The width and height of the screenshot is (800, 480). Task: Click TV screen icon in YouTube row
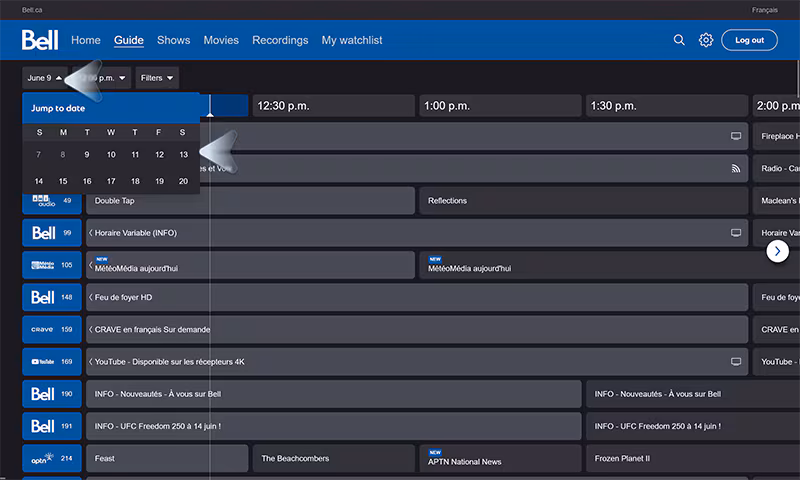[736, 361]
